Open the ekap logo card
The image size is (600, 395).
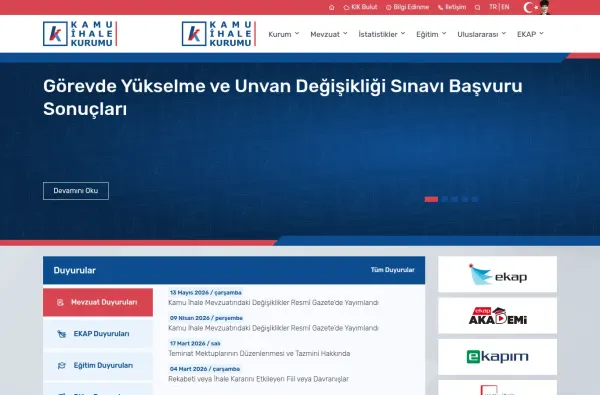(x=497, y=274)
